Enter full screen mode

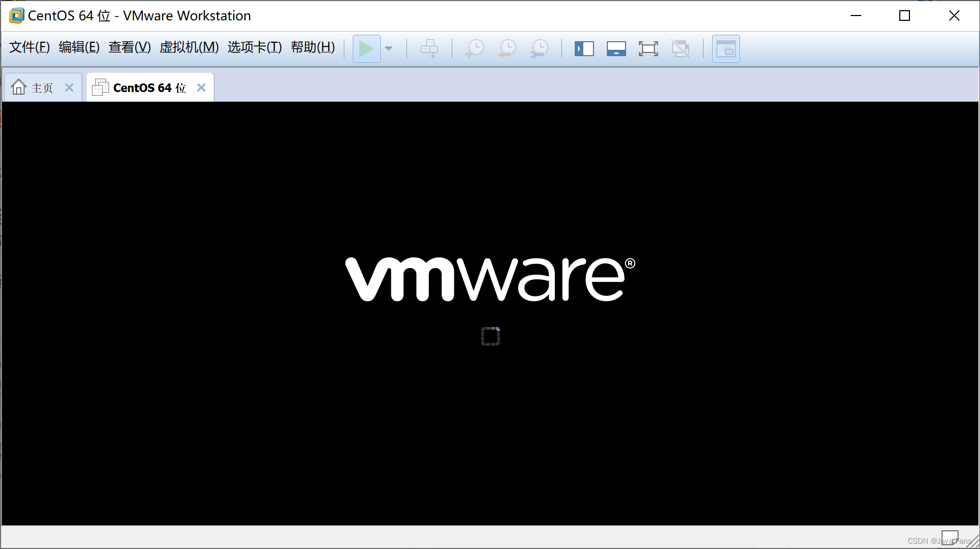tap(649, 49)
